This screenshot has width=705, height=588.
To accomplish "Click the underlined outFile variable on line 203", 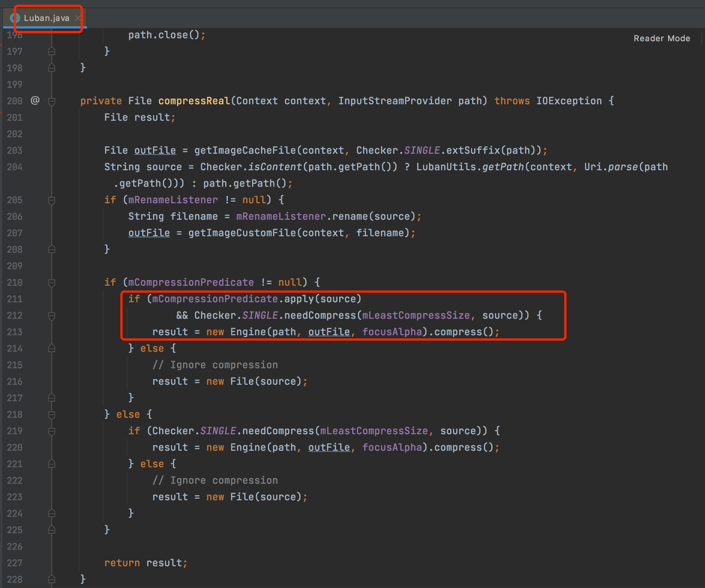I will (x=155, y=150).
